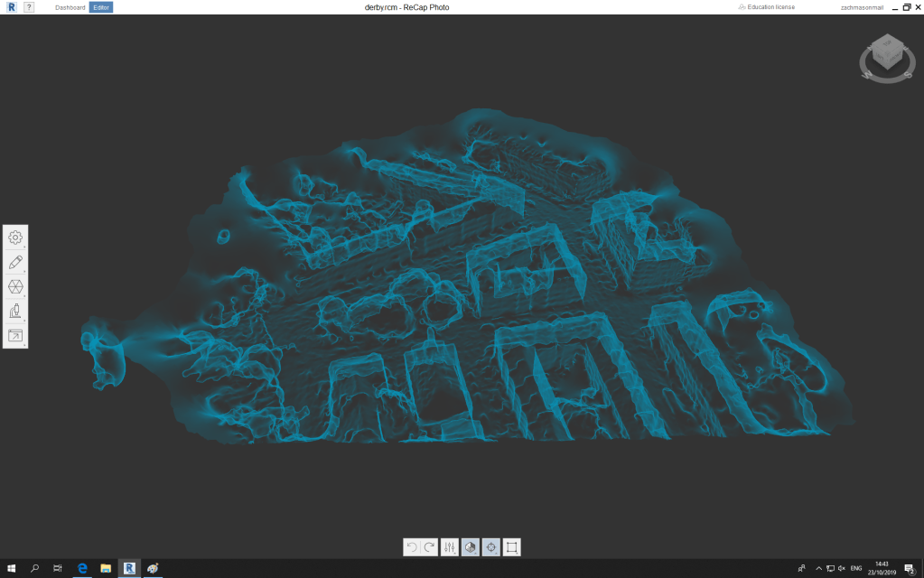Open the Export model tool
This screenshot has height=578, width=924.
15,335
